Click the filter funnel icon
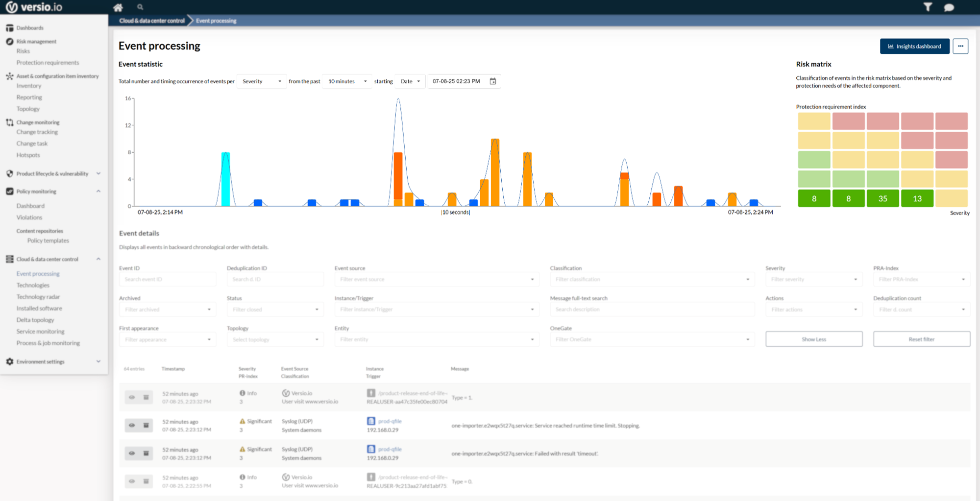 click(928, 7)
